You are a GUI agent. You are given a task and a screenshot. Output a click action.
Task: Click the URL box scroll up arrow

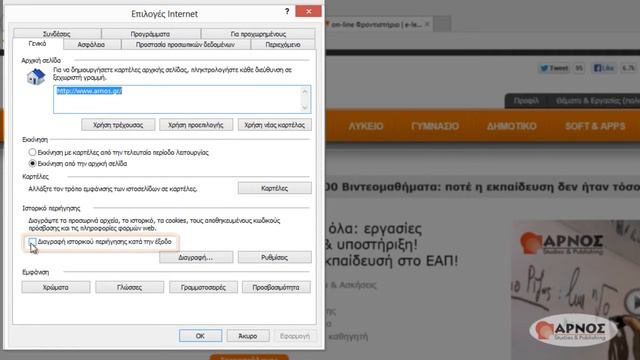tap(305, 92)
